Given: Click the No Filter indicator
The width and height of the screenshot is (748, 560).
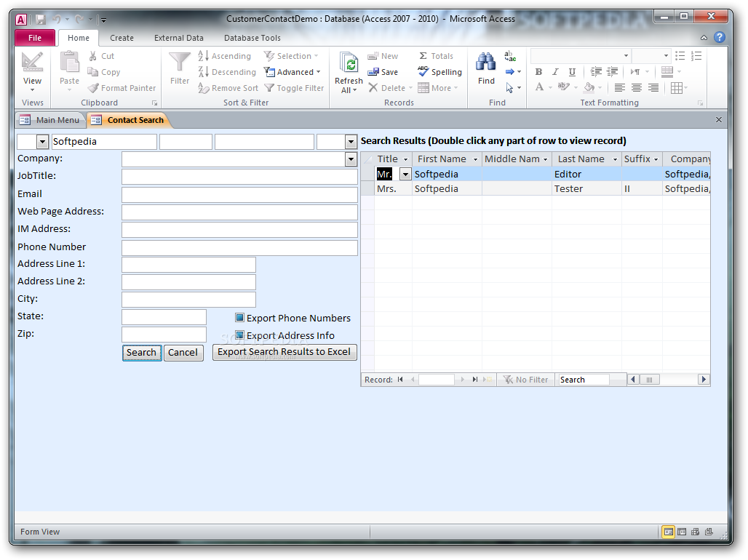Looking at the screenshot, I should [525, 380].
